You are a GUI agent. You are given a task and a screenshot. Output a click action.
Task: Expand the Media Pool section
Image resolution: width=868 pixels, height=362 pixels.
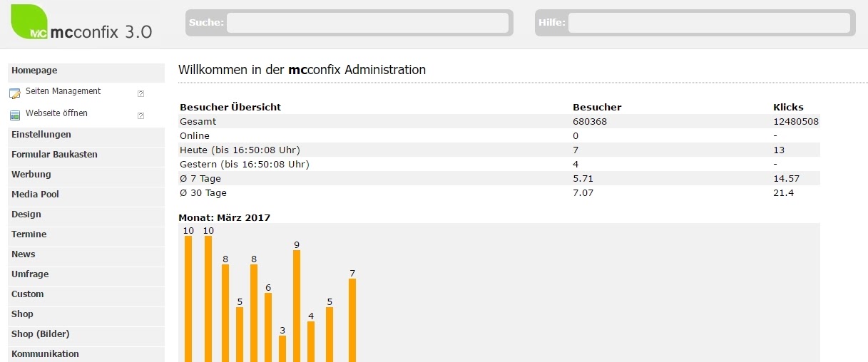pyautogui.click(x=35, y=195)
